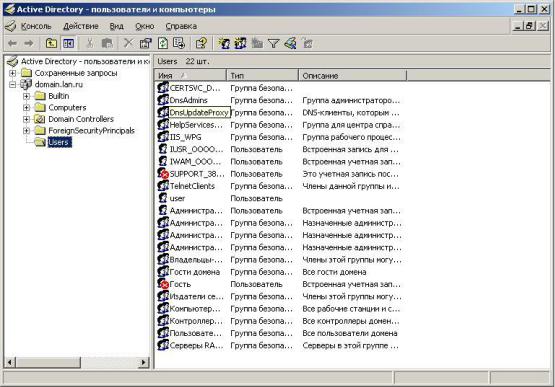Select the Active Directory root tree node
The image size is (555, 387).
point(85,61)
